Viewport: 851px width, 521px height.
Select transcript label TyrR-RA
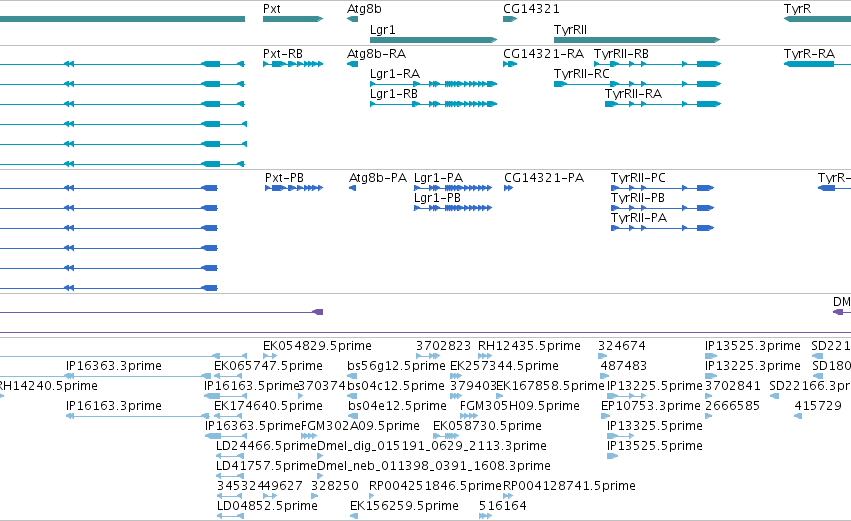pyautogui.click(x=809, y=54)
